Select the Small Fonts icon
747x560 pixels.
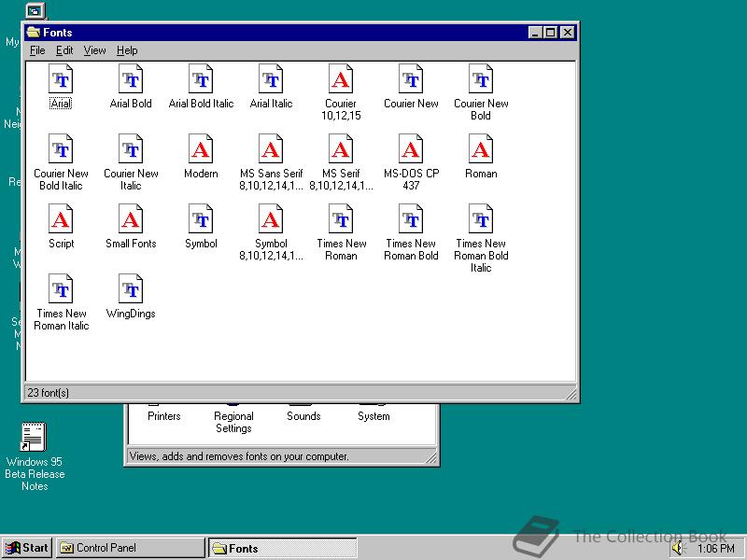point(131,219)
